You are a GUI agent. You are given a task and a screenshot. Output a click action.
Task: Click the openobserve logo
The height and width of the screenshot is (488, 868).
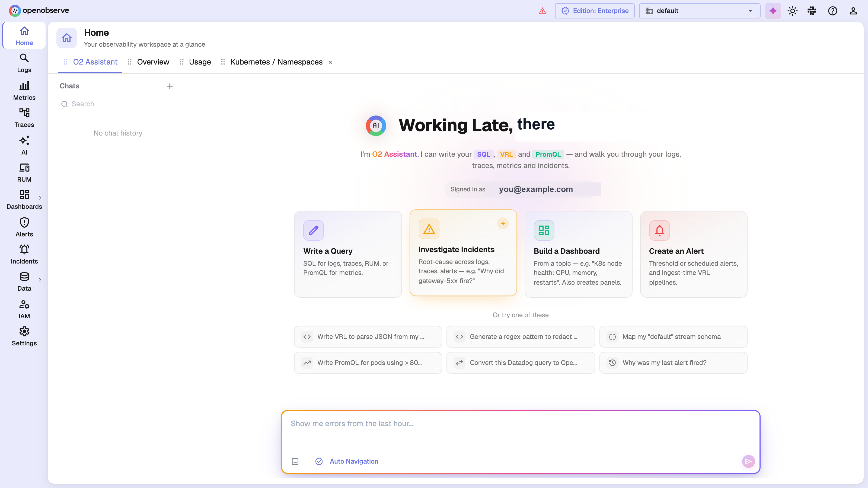click(39, 11)
